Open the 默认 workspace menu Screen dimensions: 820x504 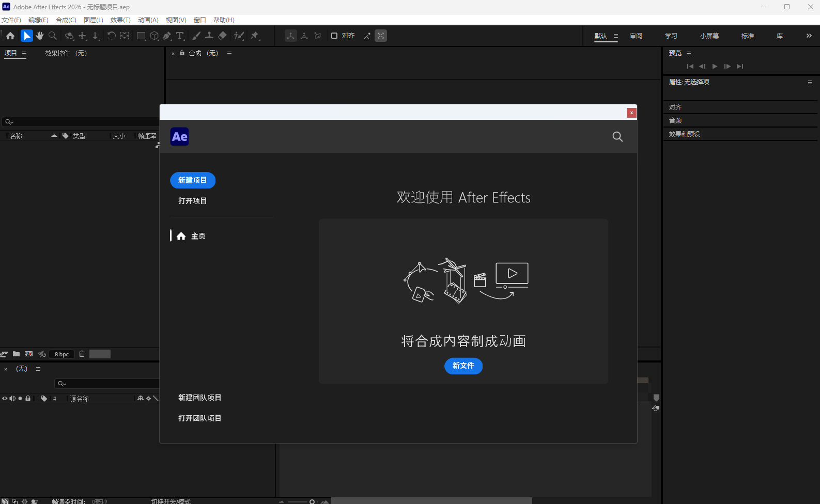(616, 36)
